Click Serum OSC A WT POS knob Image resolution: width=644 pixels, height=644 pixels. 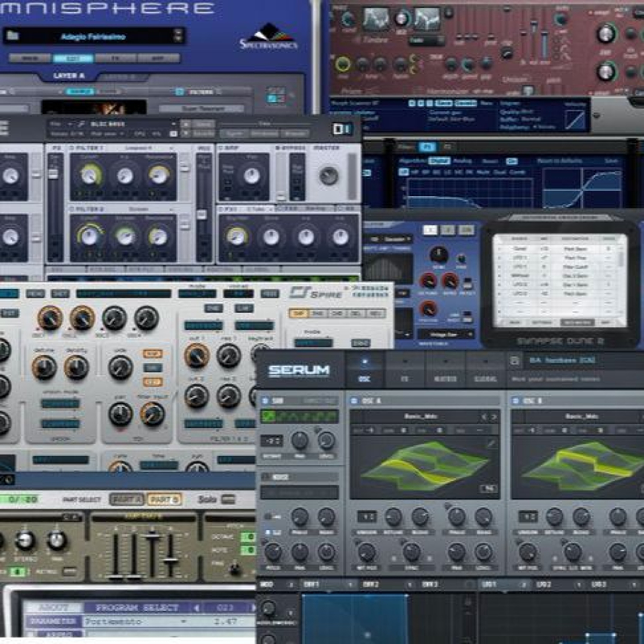pyautogui.click(x=367, y=552)
